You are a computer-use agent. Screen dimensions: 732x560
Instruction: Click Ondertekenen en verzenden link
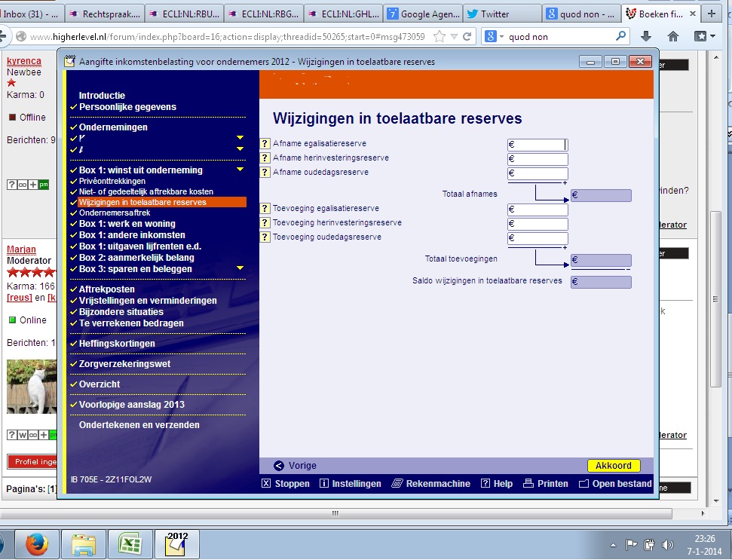139,425
